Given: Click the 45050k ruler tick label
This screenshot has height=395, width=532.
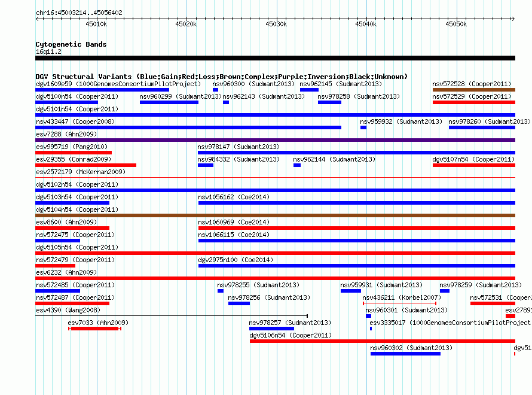Looking at the screenshot, I should click(456, 24).
